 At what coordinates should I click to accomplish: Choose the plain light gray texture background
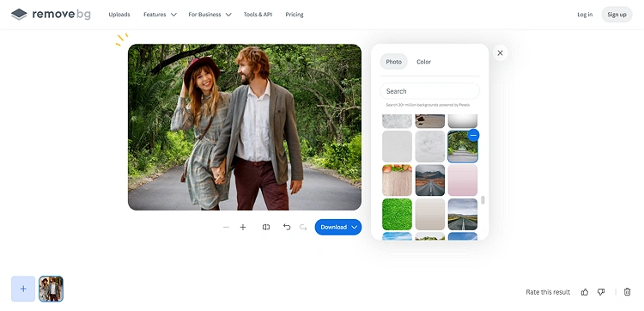(398, 147)
